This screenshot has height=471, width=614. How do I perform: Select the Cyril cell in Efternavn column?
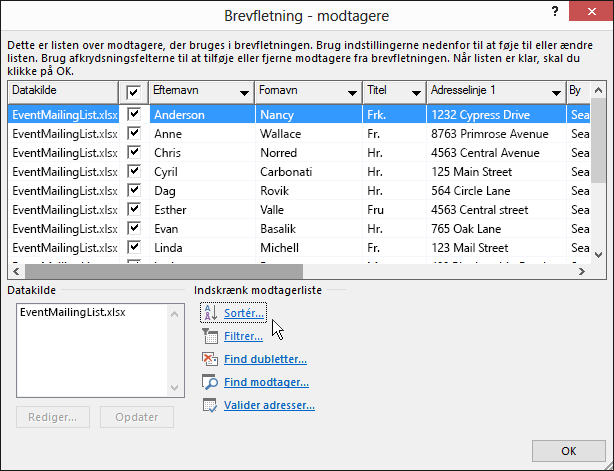pos(202,172)
